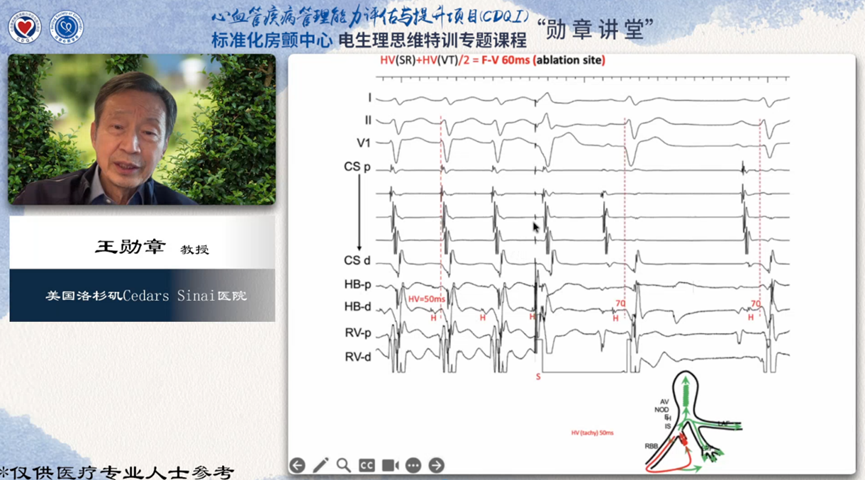Screen dimensions: 865x480
Task: Click the CS p lead label
Action: point(357,167)
